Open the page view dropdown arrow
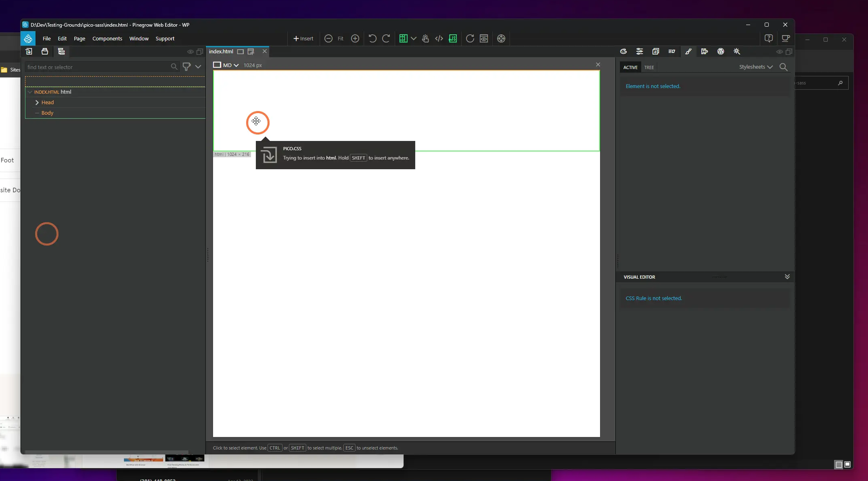This screenshot has height=481, width=868. [414, 38]
